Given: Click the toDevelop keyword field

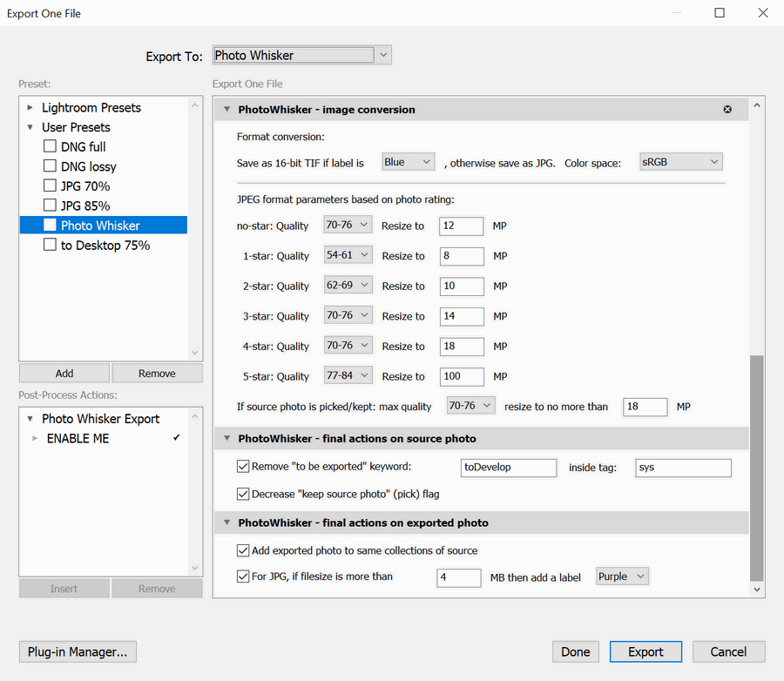Looking at the screenshot, I should click(509, 468).
